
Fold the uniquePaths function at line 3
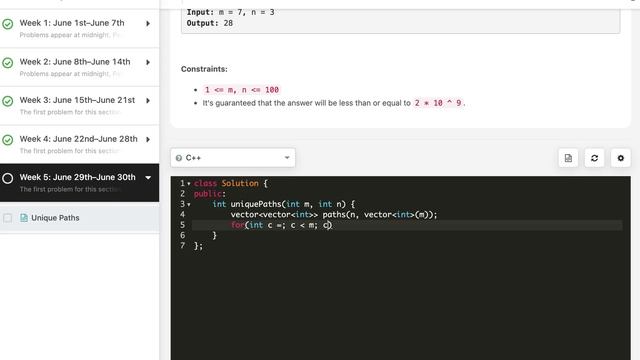[189, 204]
